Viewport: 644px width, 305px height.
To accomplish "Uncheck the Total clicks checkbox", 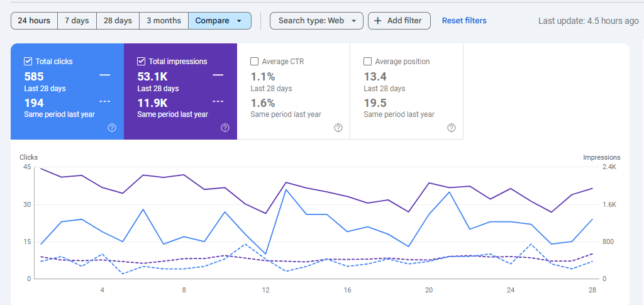I will click(28, 62).
